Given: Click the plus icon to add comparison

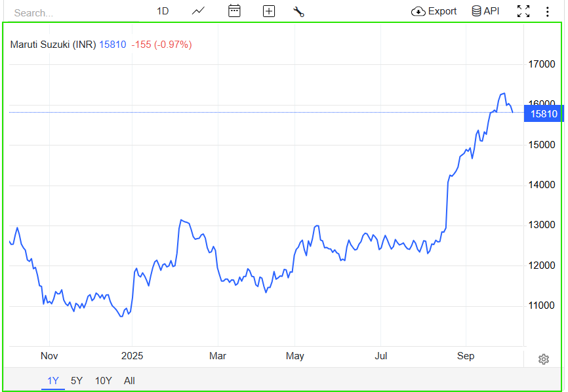Looking at the screenshot, I should (268, 11).
